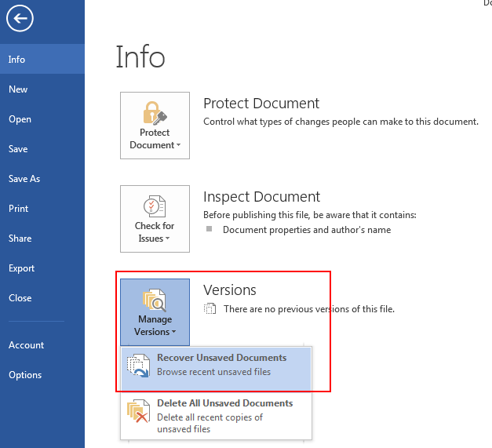This screenshot has width=492, height=448.
Task: Open the Export page
Action: pyautogui.click(x=42, y=268)
